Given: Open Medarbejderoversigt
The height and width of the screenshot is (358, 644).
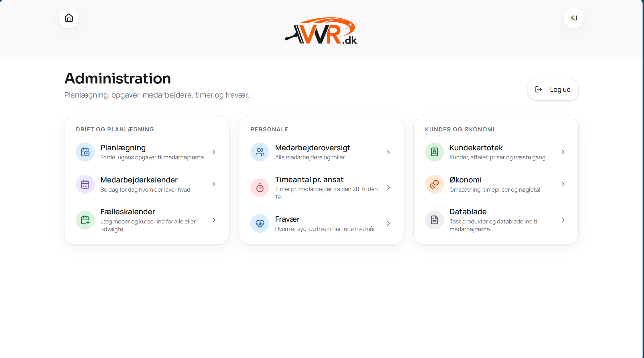Looking at the screenshot, I should coord(313,148).
